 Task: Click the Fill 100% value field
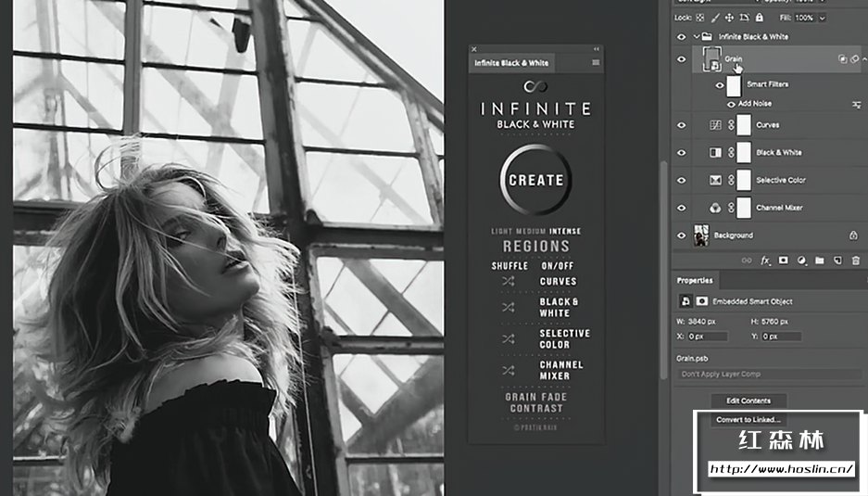[804, 19]
